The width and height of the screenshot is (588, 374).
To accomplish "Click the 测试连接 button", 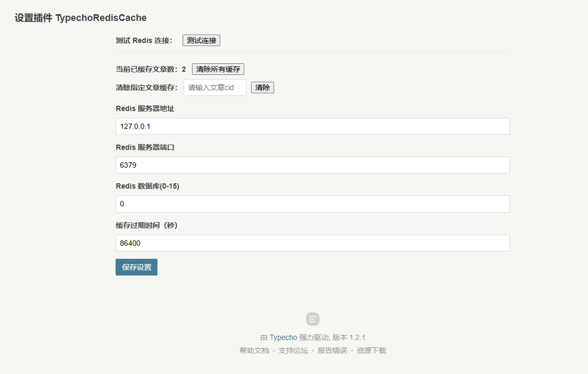I will pyautogui.click(x=201, y=40).
